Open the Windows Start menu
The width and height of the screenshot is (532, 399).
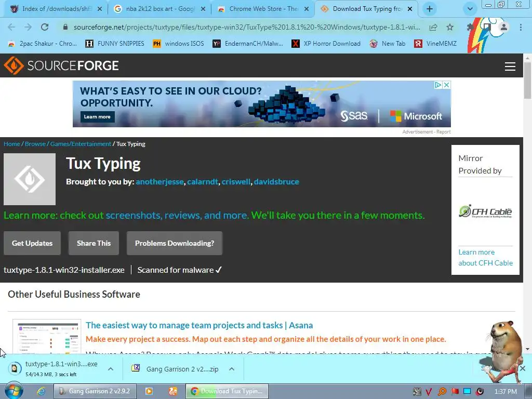(14, 391)
